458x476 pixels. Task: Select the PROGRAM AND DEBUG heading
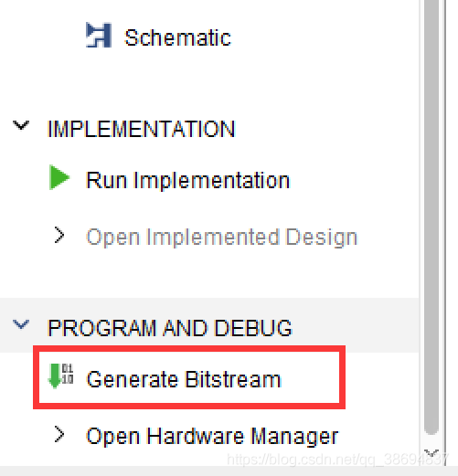point(170,328)
